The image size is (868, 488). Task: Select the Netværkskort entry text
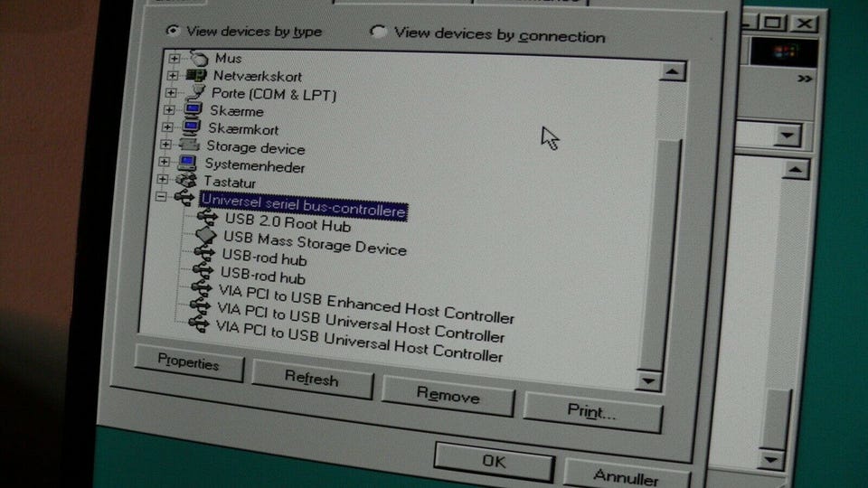258,76
